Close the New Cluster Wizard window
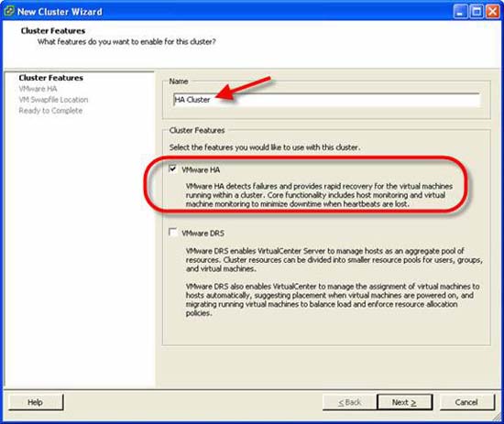This screenshot has height=424, width=504. [492, 12]
